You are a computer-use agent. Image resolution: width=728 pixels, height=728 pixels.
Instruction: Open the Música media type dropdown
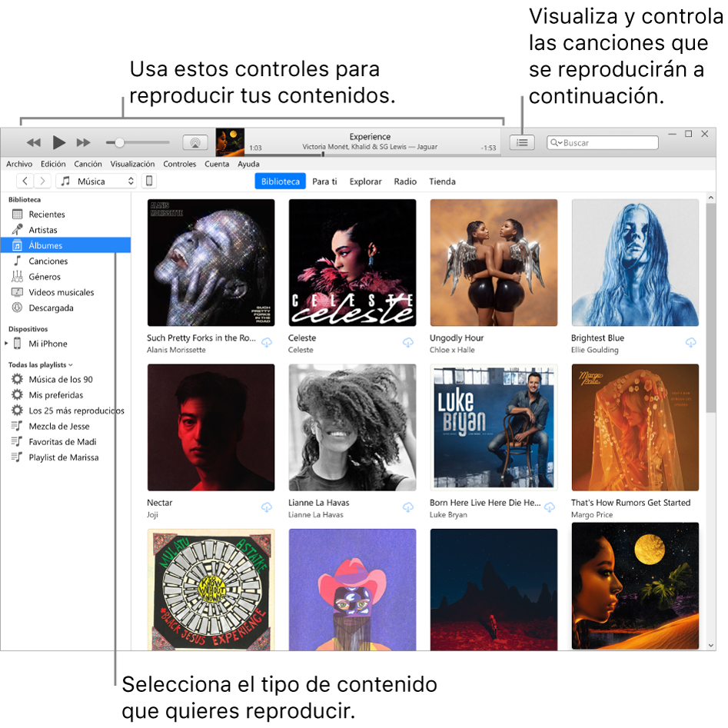97,181
